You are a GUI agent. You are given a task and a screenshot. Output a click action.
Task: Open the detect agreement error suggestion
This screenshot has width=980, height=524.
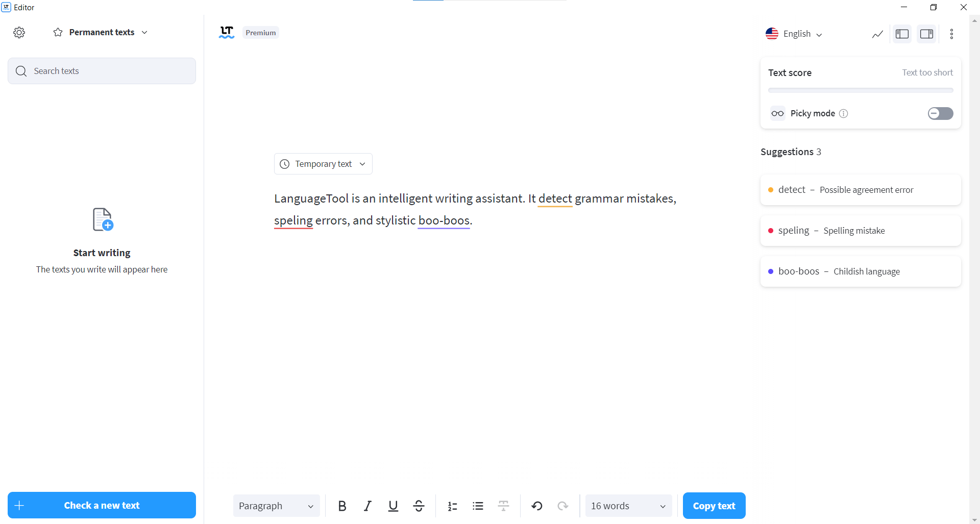(861, 190)
